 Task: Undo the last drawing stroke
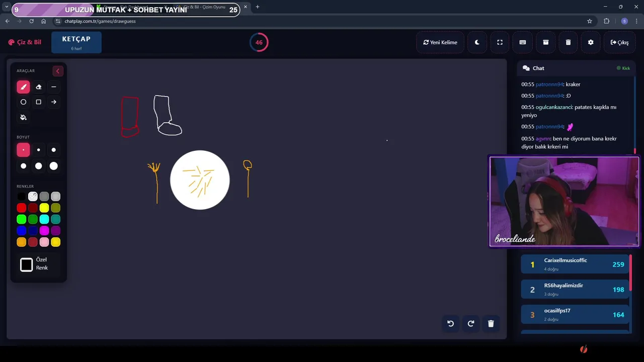[451, 324]
